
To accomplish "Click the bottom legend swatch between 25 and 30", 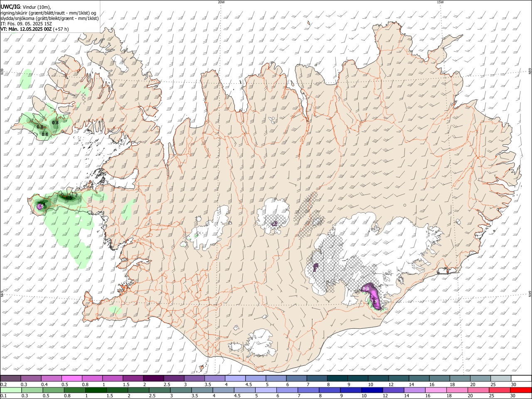I will coord(500,390).
